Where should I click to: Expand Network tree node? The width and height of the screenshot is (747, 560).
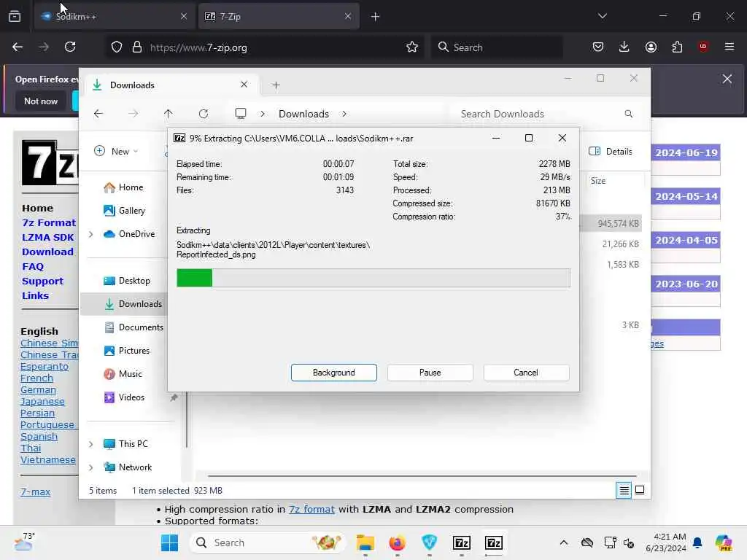click(91, 467)
